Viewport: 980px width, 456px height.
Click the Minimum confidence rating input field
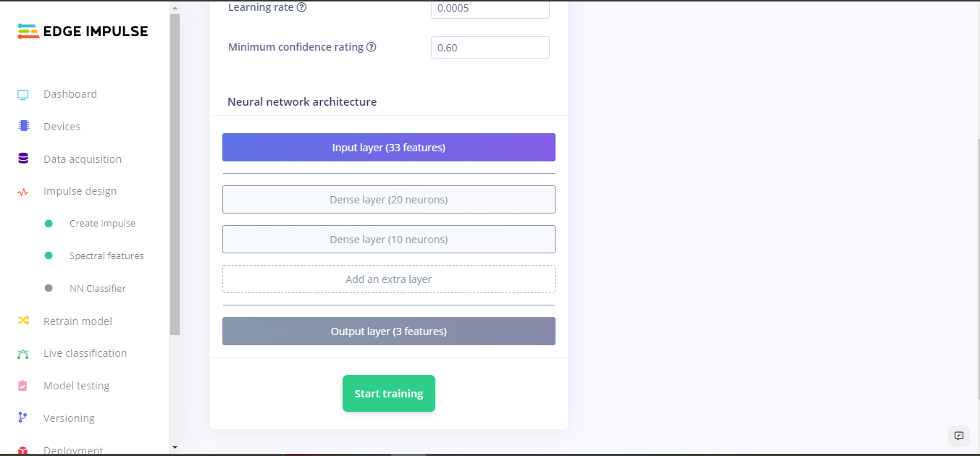(x=490, y=48)
